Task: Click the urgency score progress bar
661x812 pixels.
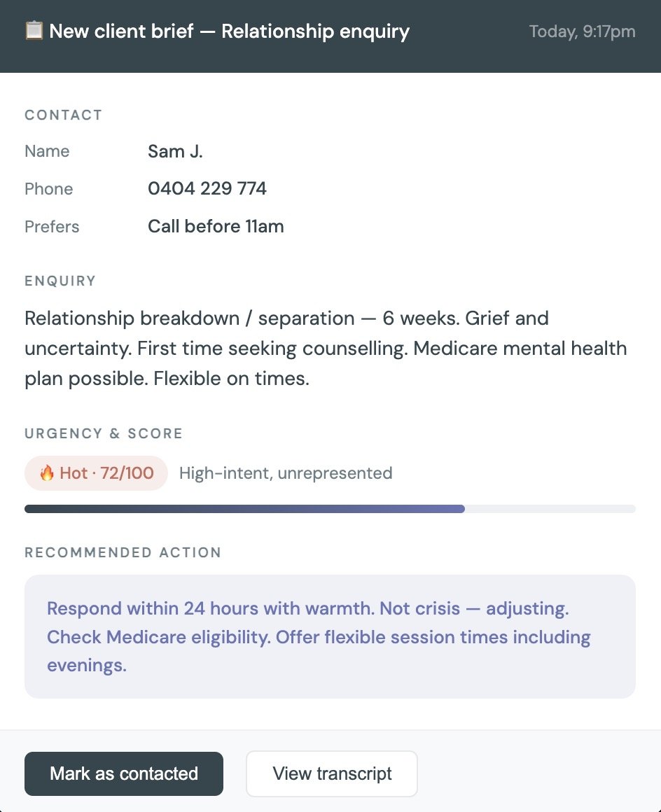Action: (x=330, y=509)
